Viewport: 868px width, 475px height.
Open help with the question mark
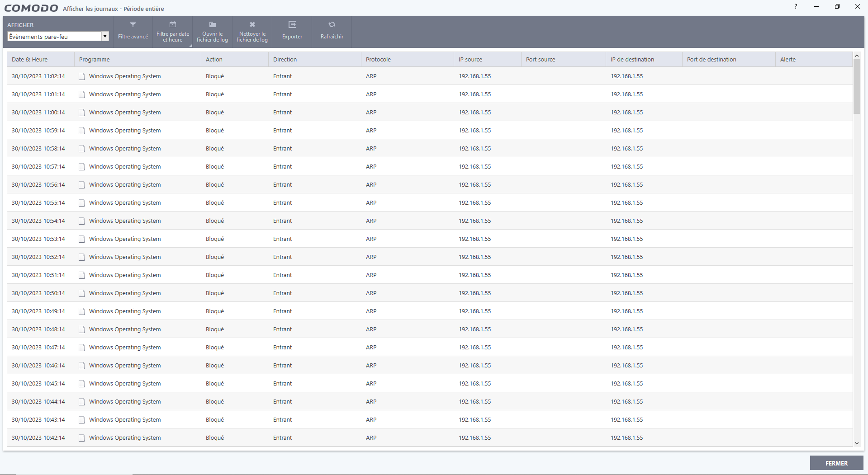click(x=796, y=6)
